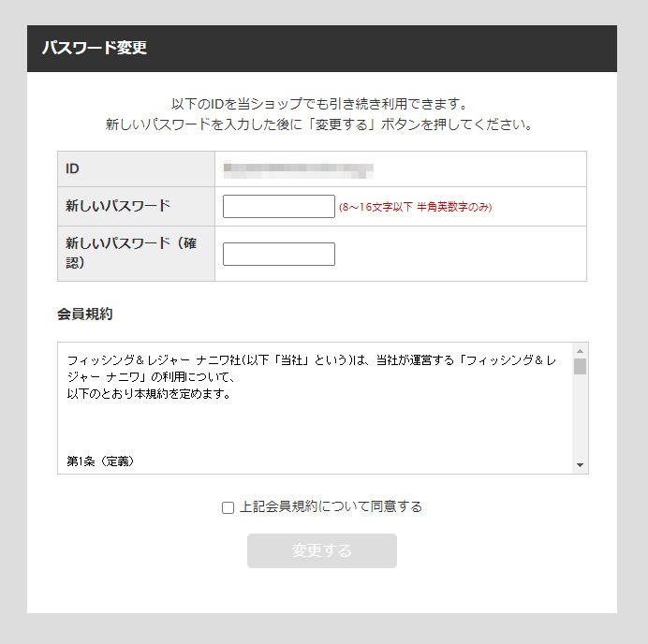Click the scrollbar thumb in the 会員規約 box
This screenshot has height=644, width=648.
(x=581, y=366)
